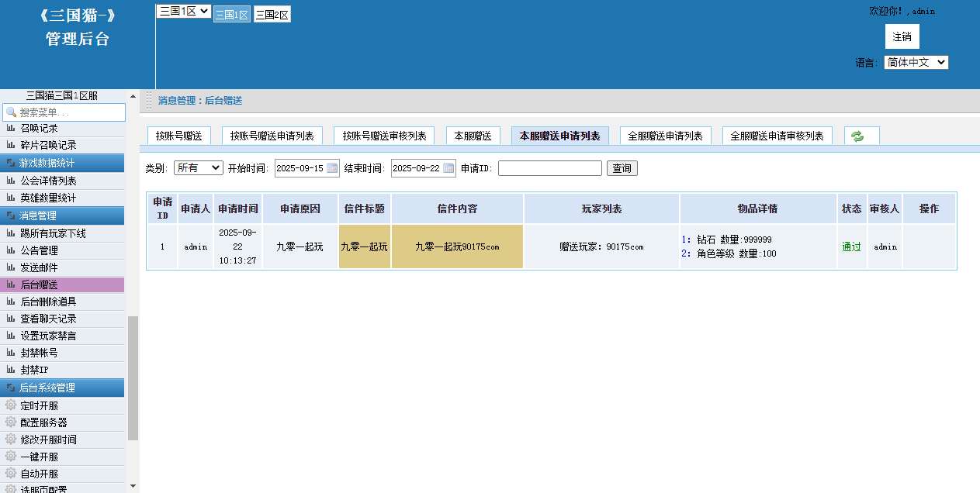
Task: Click the sidebar vertical scrollbar thumb
Action: (x=133, y=378)
